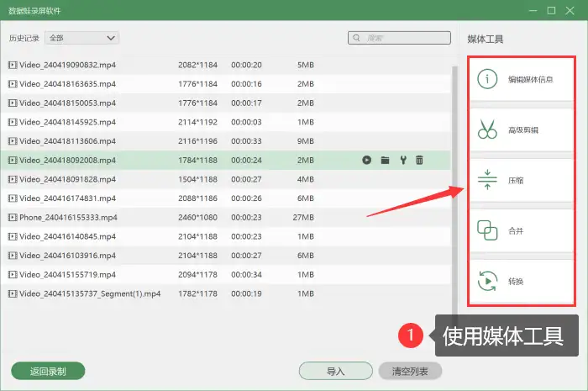Open the 编辑媒体信息 tool label
The width and height of the screenshot is (588, 391).
click(531, 79)
